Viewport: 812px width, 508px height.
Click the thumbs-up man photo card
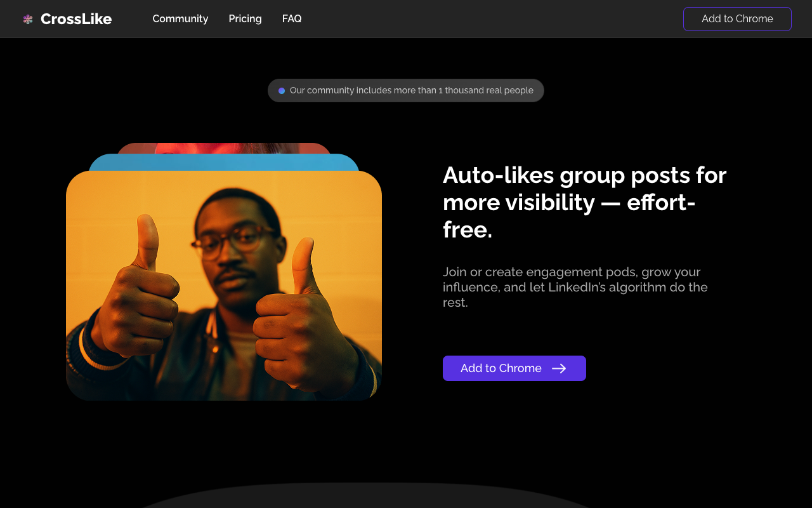click(224, 286)
